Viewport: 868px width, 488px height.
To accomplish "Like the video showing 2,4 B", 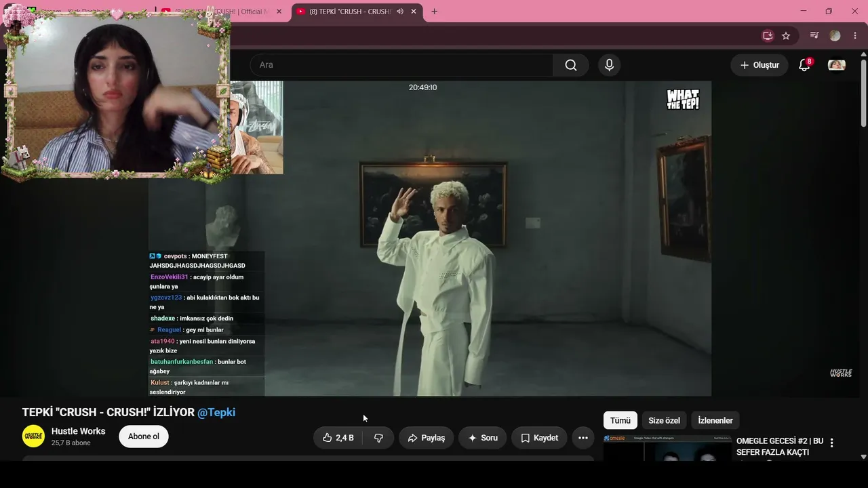I will pyautogui.click(x=338, y=438).
